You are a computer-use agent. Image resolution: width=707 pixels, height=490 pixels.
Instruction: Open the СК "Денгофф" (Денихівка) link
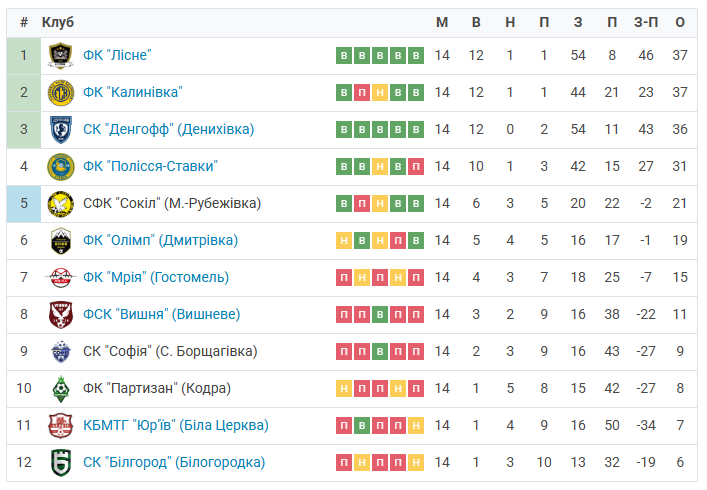(x=169, y=129)
